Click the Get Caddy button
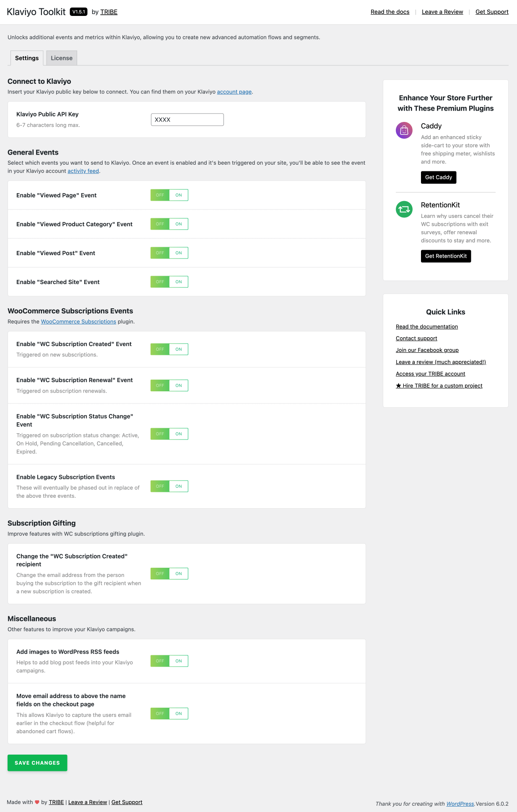This screenshot has height=812, width=517. point(439,177)
